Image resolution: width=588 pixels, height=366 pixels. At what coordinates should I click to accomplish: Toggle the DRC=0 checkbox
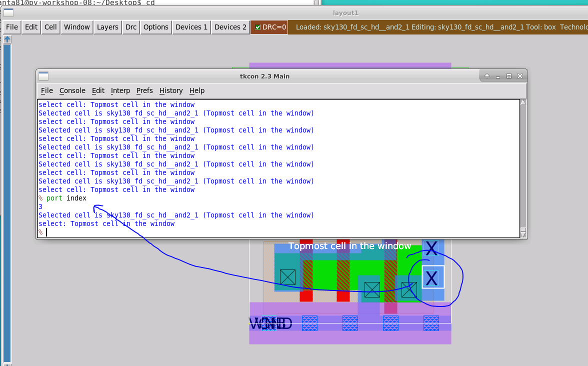[257, 27]
